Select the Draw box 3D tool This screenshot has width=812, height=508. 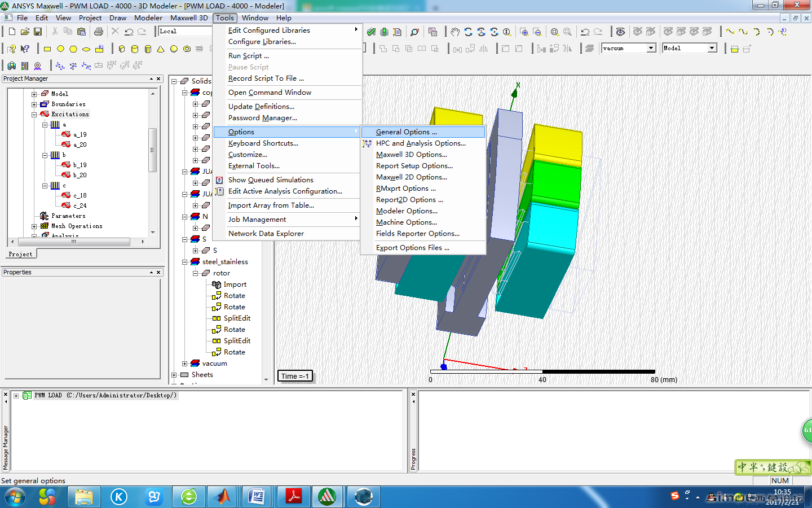(x=121, y=49)
